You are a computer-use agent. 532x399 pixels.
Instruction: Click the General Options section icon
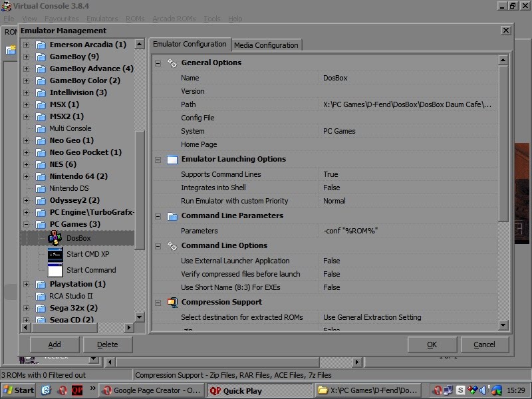(x=172, y=63)
